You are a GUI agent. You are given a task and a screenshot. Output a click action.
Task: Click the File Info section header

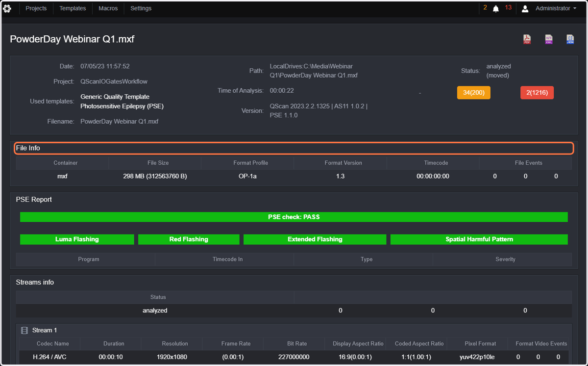point(294,148)
